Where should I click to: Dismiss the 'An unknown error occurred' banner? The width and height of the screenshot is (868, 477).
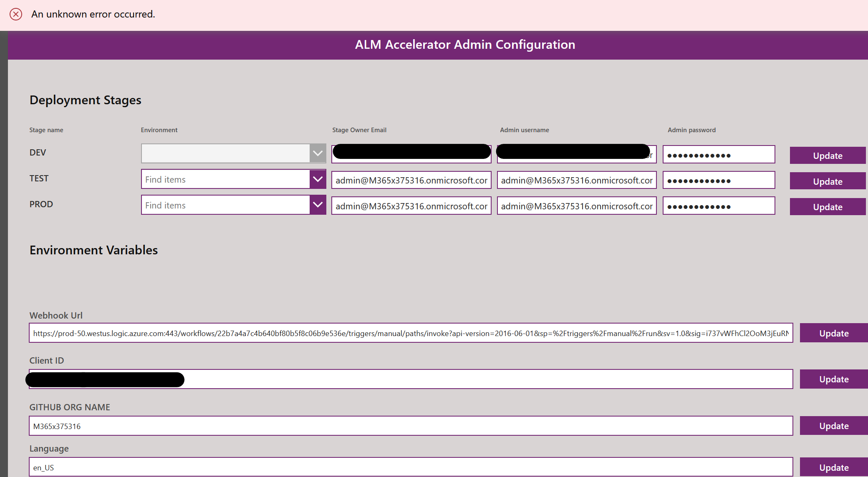[16, 14]
